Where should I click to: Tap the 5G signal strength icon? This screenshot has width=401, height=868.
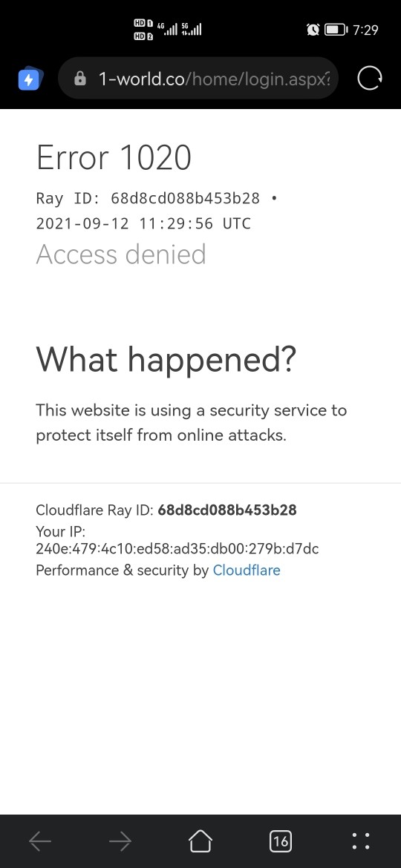pyautogui.click(x=191, y=29)
